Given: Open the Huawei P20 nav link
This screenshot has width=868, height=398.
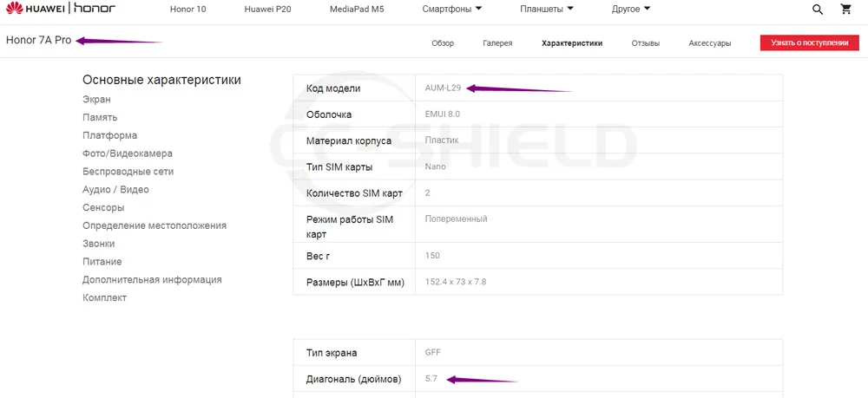Looking at the screenshot, I should [268, 10].
